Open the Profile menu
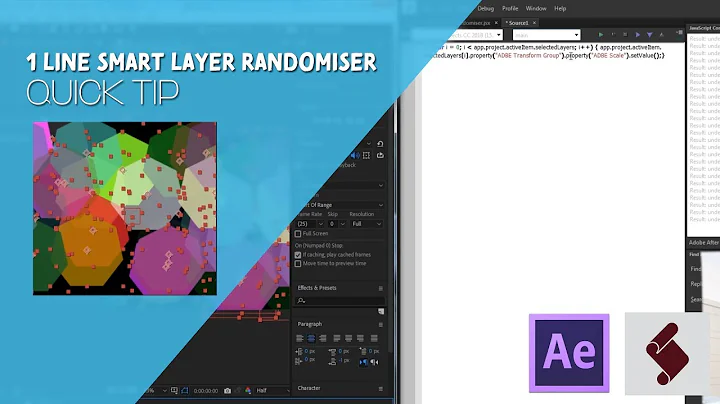Image resolution: width=720 pixels, height=404 pixels. pyautogui.click(x=510, y=8)
